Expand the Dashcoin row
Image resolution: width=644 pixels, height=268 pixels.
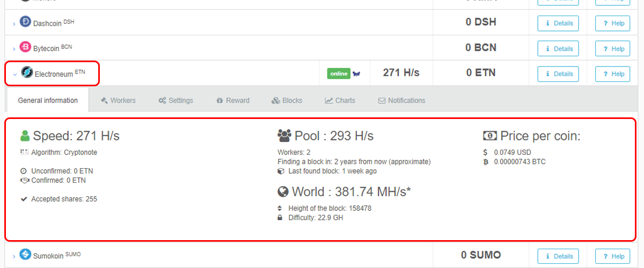14,24
